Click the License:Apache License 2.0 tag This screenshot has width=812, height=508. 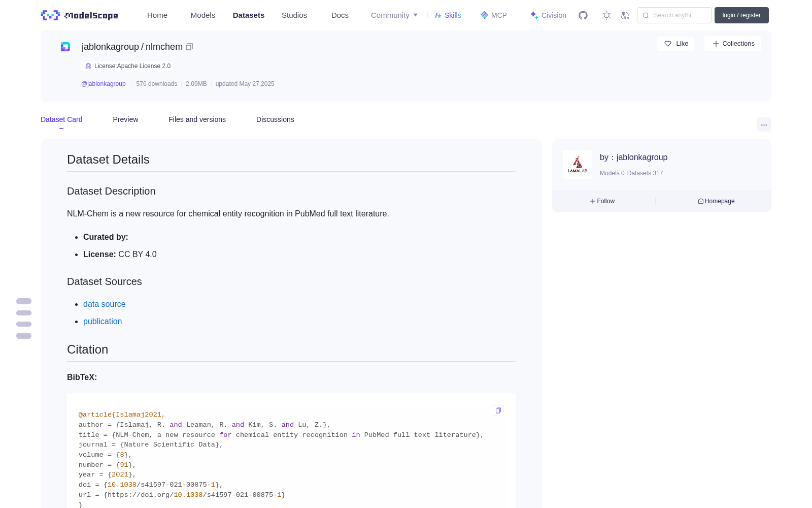coord(127,66)
